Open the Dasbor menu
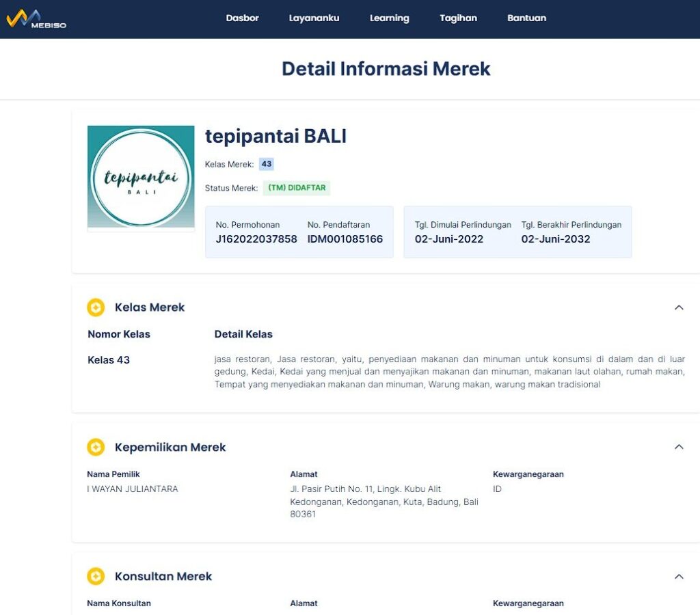Image resolution: width=700 pixels, height=615 pixels. point(242,18)
